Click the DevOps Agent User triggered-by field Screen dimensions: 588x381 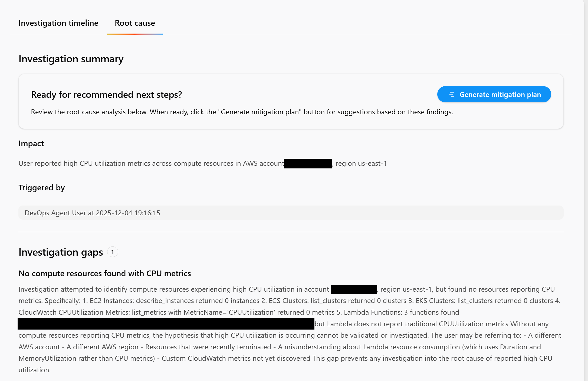pos(291,213)
